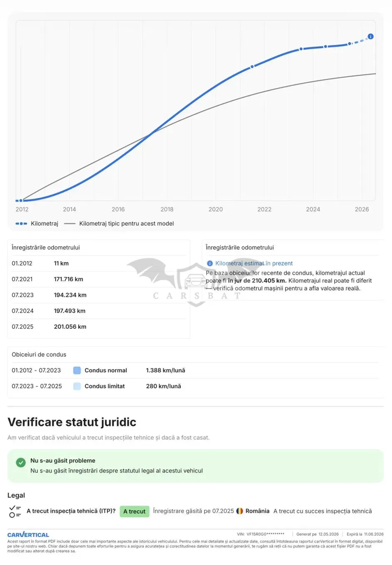Viewport: 392px width, 565px height.
Task: Click the Condus normal blue color swatch
Action: (77, 370)
